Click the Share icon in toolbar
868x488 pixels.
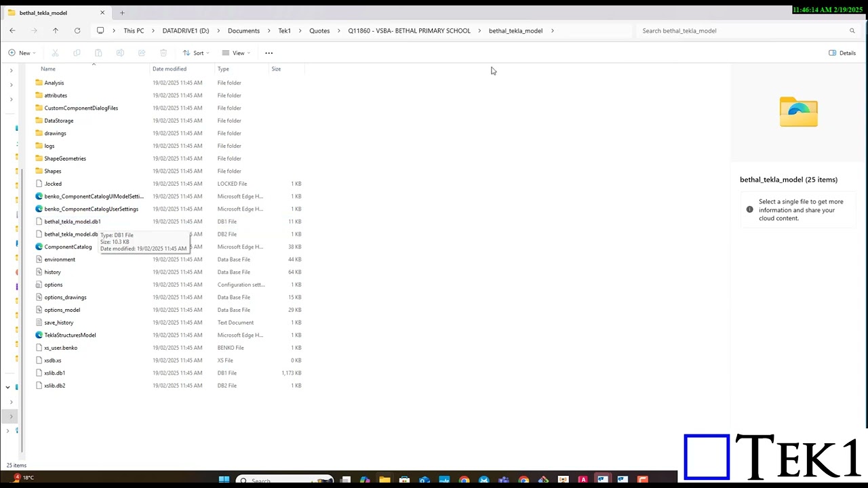tap(142, 53)
